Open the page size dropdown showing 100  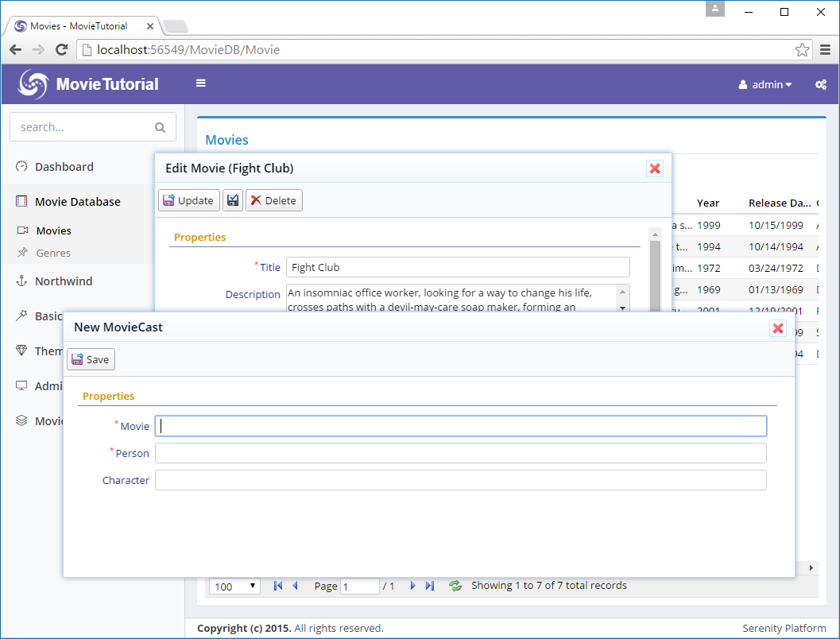click(x=234, y=587)
